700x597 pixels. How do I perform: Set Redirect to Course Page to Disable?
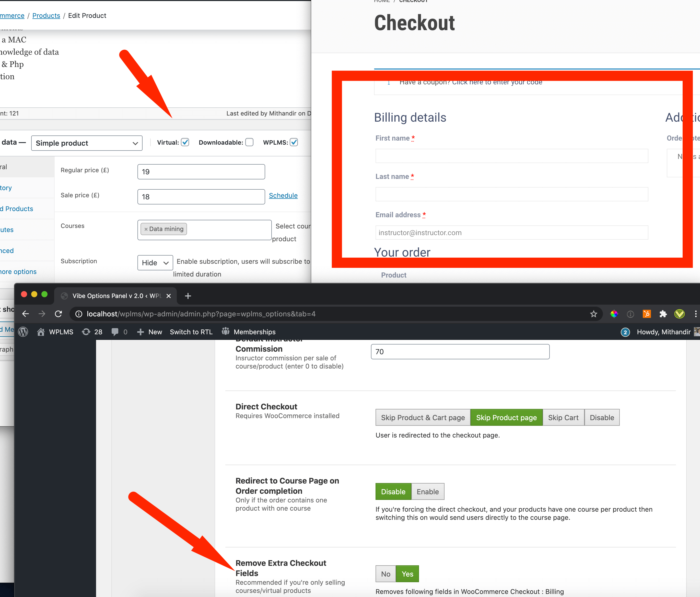[393, 491]
